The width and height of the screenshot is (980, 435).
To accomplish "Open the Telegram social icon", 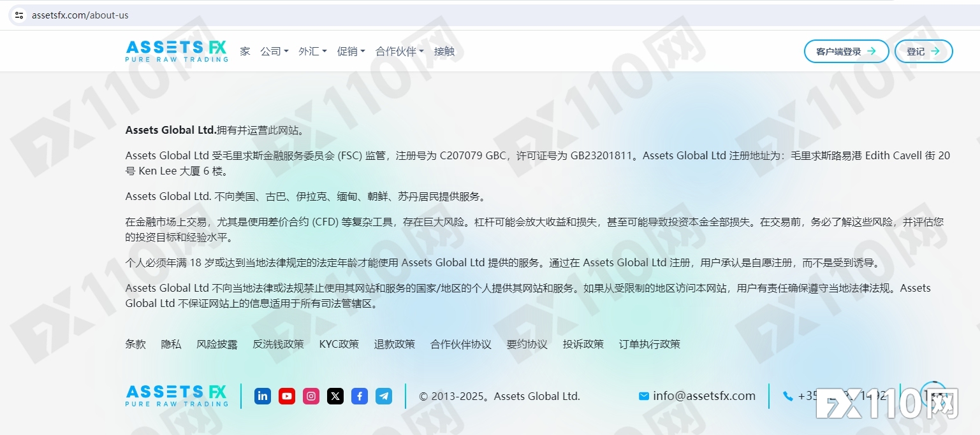I will pos(384,396).
